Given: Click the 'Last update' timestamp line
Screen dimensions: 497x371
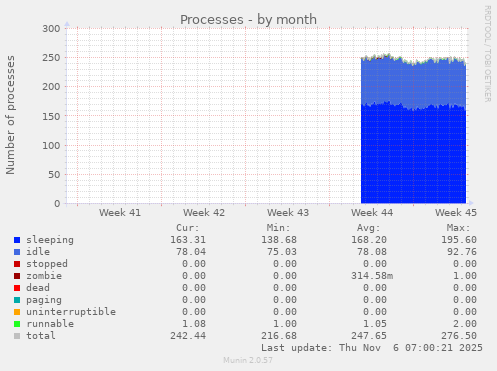Looking at the screenshot, I should [x=372, y=348].
